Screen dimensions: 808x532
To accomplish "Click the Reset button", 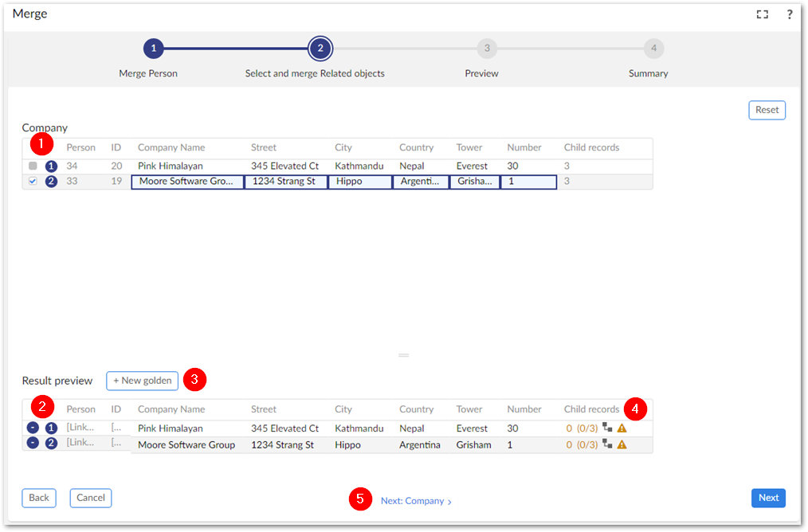I will click(767, 110).
